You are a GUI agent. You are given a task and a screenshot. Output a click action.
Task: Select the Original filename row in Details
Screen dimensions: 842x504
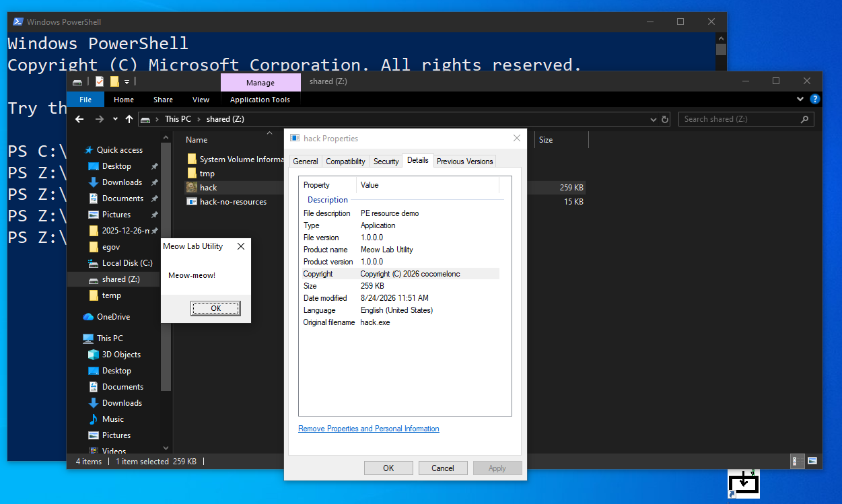pyautogui.click(x=400, y=322)
